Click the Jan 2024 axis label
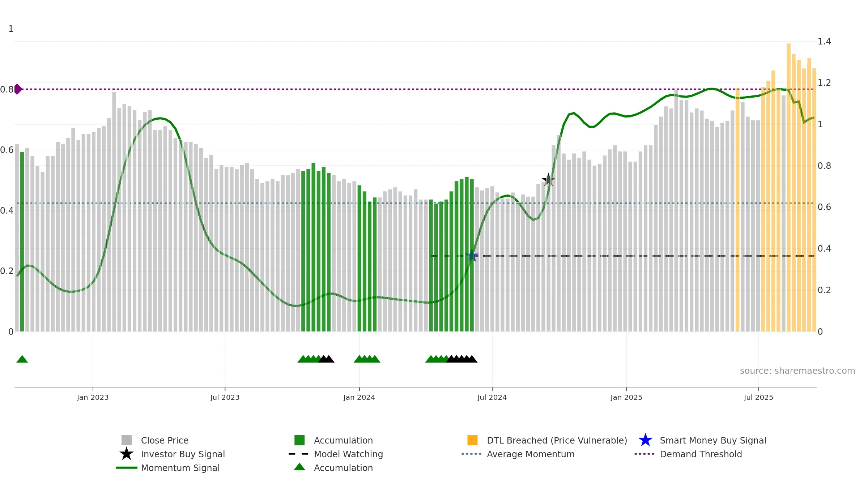Image resolution: width=868 pixels, height=488 pixels. pos(359,397)
